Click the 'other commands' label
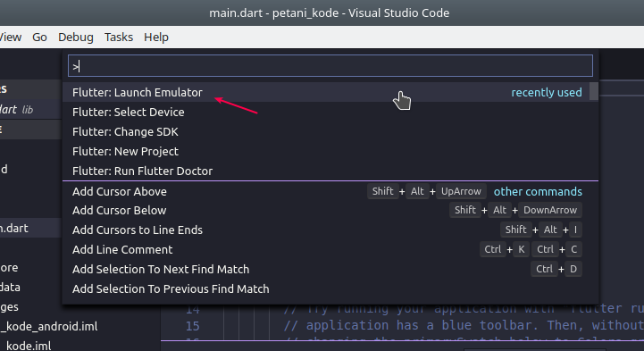Viewport: 644px width, 351px height. (538, 192)
